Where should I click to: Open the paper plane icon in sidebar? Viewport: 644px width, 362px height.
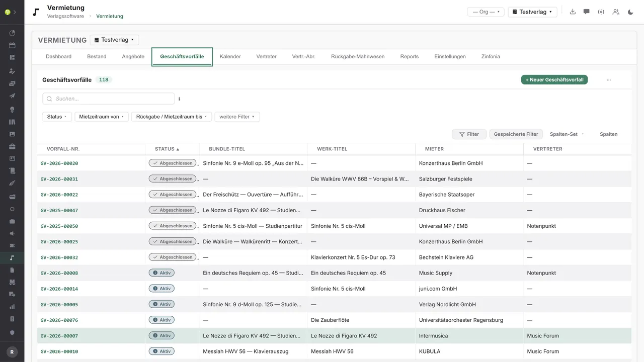[x=12, y=96]
